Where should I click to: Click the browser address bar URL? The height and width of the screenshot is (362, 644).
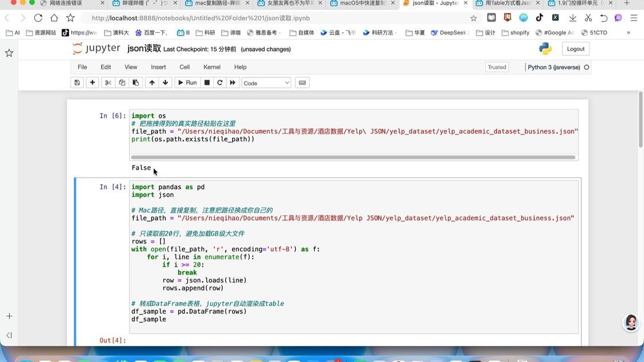[200, 18]
